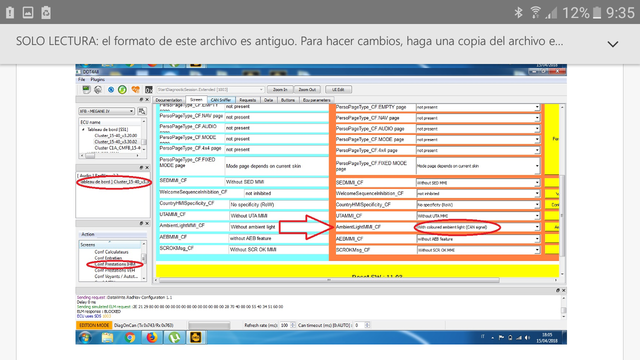Click the Can timeout stepper field
The height and width of the screenshot is (360, 640).
(x=362, y=325)
